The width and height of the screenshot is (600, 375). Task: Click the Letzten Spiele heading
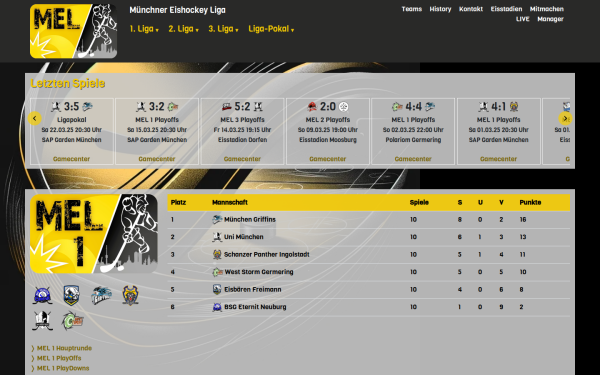pos(68,83)
